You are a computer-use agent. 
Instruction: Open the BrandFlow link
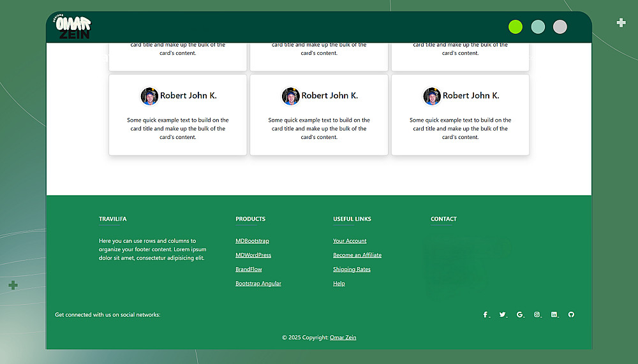coord(249,269)
